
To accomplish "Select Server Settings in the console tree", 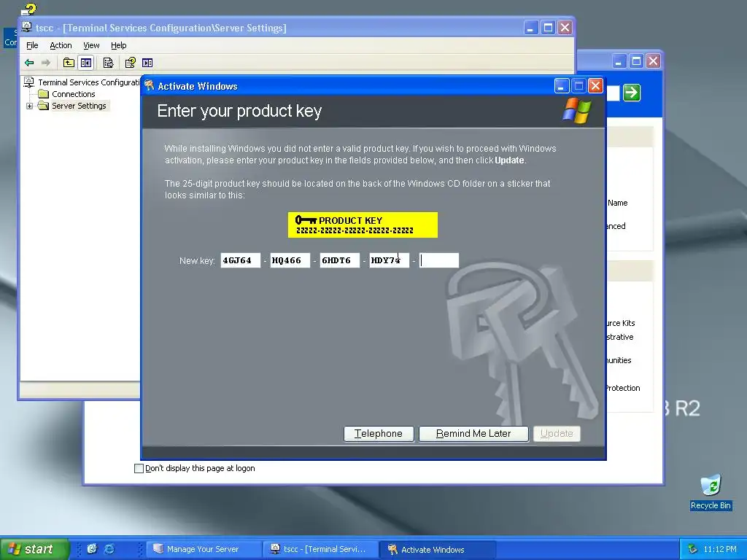I will [79, 106].
